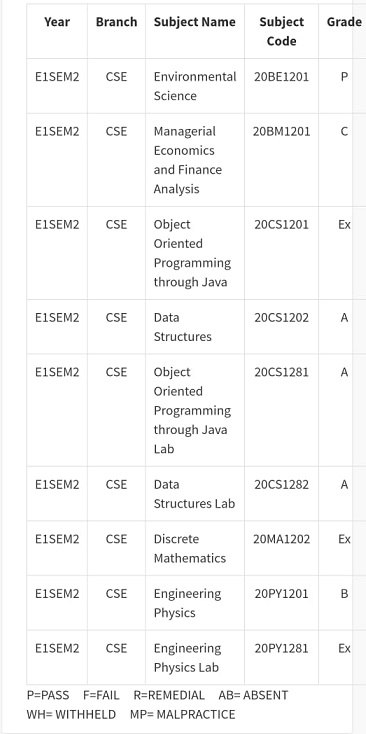Select the Subject Name column header
The width and height of the screenshot is (366, 734).
[195, 22]
